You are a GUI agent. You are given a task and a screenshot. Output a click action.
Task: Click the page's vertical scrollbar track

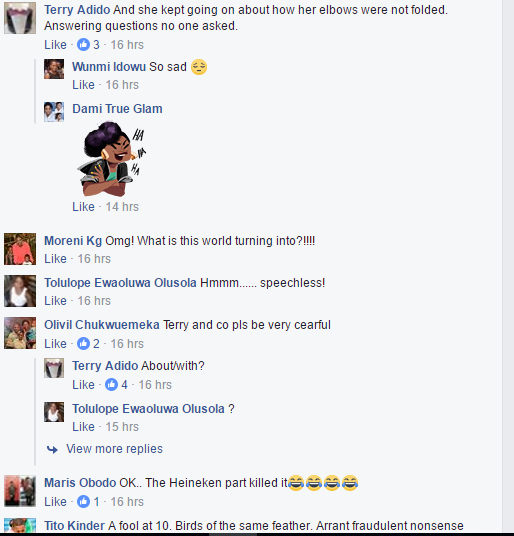coord(508,267)
